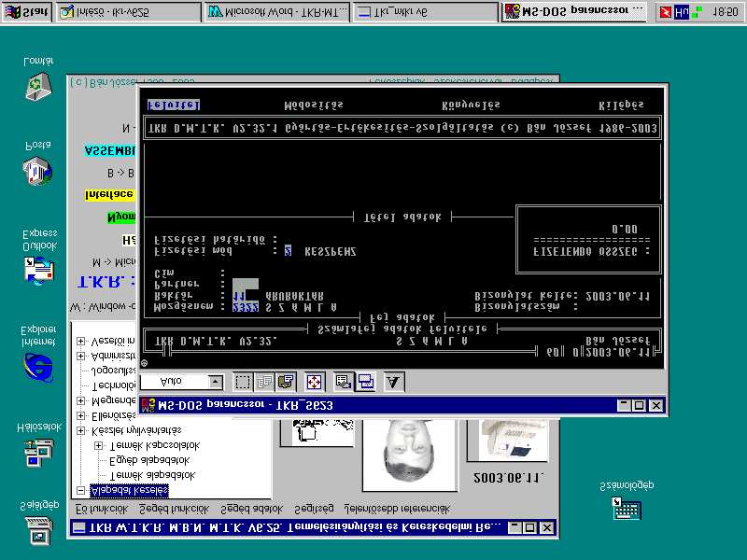Screen dimensions: 747x560
Task: Toggle the Background execution toolbar button
Action: 365,382
